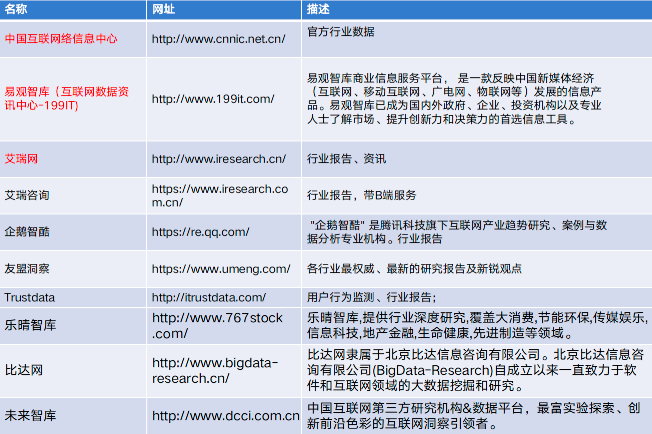Follow the https://re.qq.com/ link
Screen dimensions: 652x434
[x=200, y=232]
